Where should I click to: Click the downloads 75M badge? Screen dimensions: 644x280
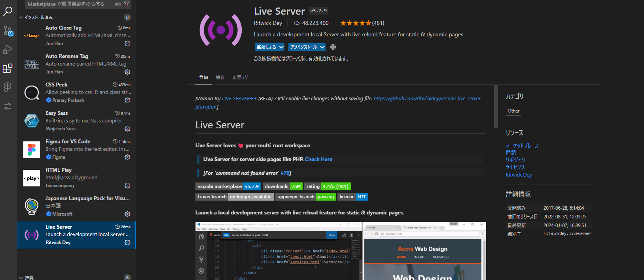pyautogui.click(x=282, y=186)
